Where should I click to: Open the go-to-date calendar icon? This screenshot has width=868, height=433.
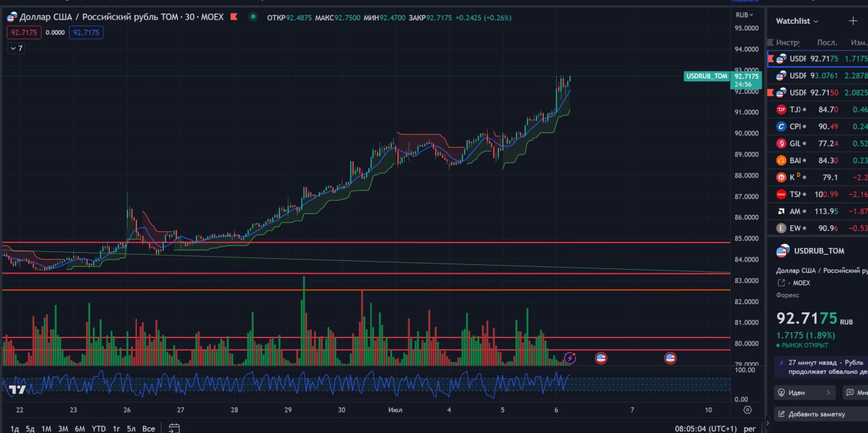(x=174, y=428)
